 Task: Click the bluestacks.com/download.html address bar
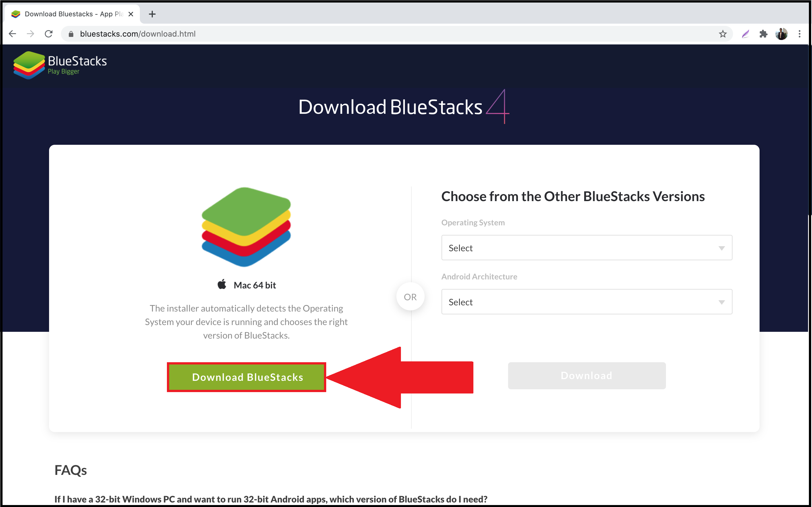137,34
